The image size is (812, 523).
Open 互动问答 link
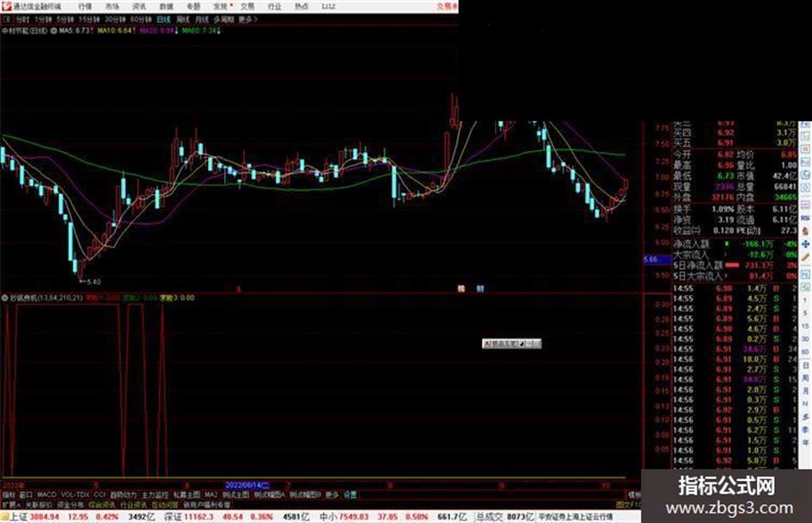pyautogui.click(x=165, y=504)
